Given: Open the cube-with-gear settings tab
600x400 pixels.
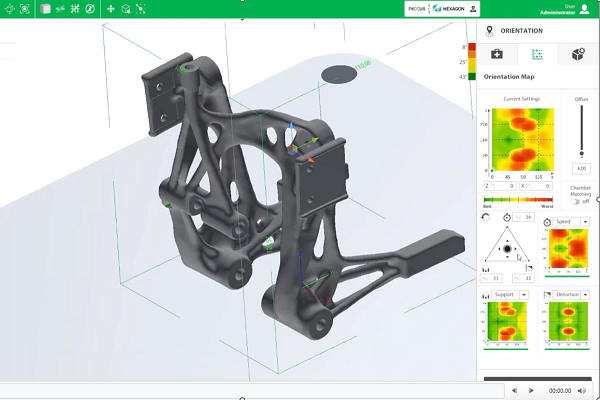Looking at the screenshot, I should click(x=578, y=54).
